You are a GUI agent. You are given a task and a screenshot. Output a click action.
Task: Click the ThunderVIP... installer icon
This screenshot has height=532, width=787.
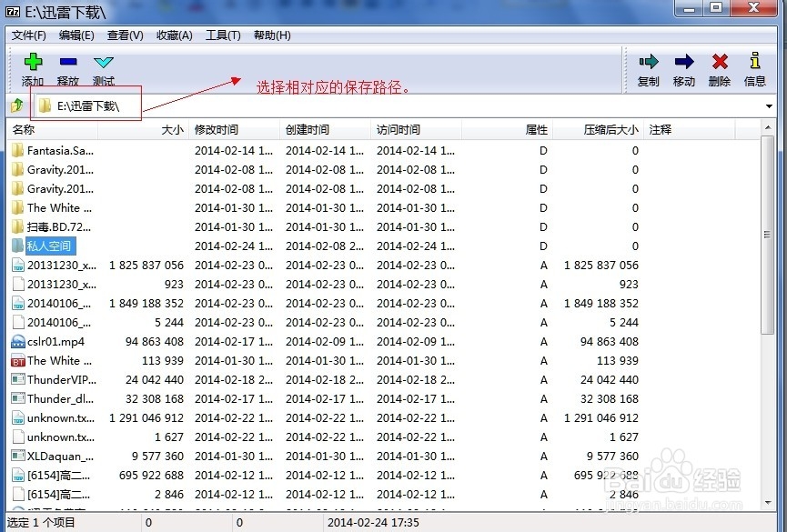pos(18,379)
